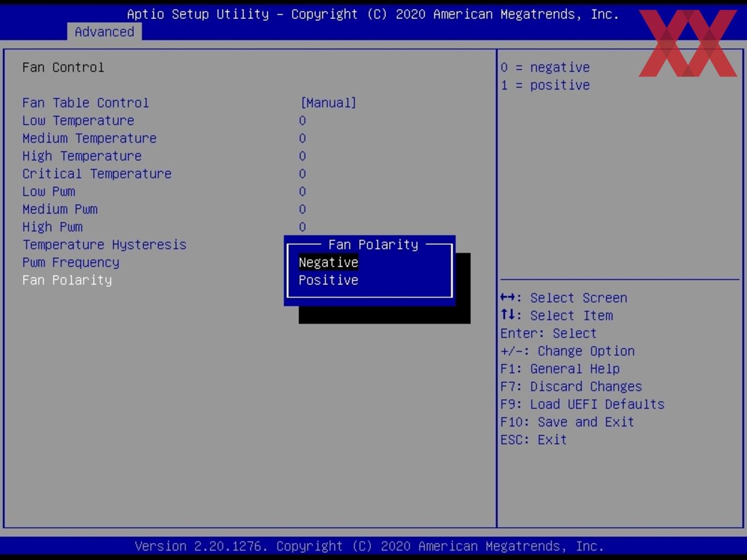747x560 pixels.
Task: Click the Version 2.20.1276 footer text
Action: pos(369,546)
